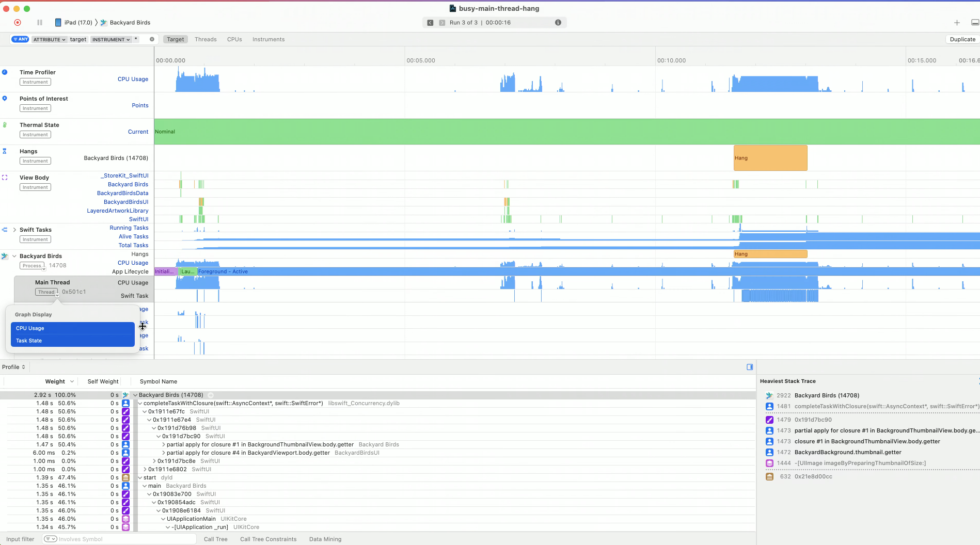
Task: Sort by the Self Weight column header
Action: [103, 381]
